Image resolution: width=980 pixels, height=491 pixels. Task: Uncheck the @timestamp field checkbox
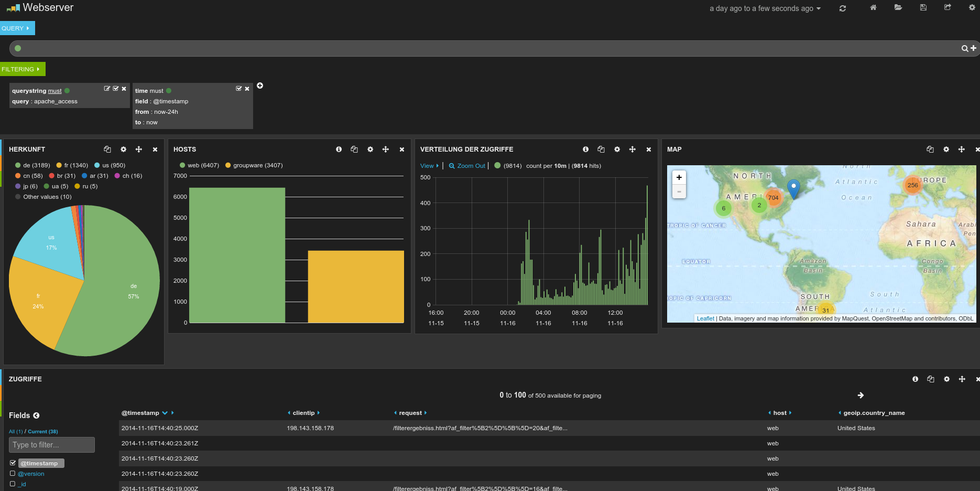point(13,463)
